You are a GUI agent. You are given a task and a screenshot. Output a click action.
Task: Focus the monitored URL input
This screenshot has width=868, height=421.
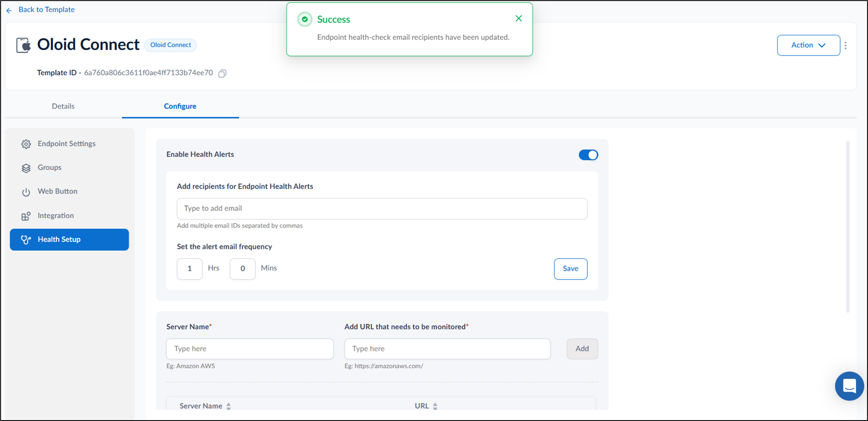tap(447, 349)
